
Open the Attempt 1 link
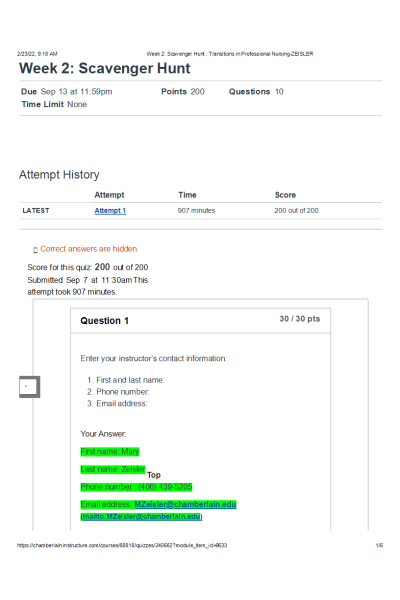point(110,210)
